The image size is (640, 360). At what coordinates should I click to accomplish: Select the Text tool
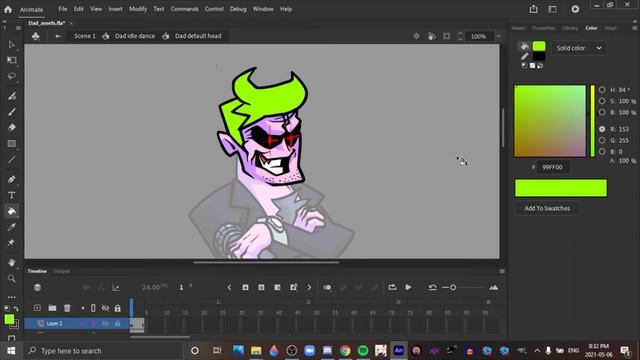tap(12, 195)
